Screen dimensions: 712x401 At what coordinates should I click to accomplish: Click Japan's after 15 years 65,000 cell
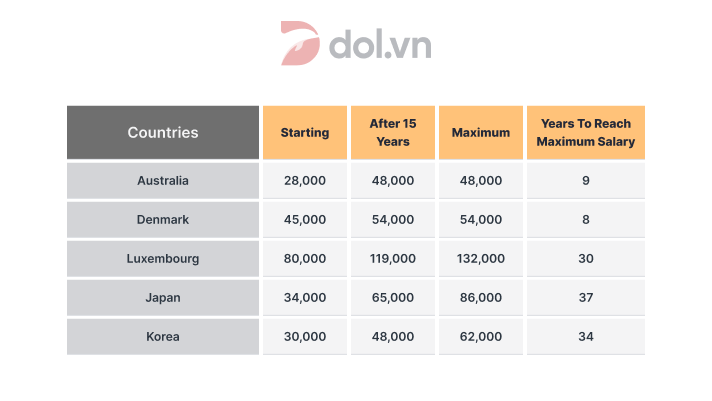point(392,297)
